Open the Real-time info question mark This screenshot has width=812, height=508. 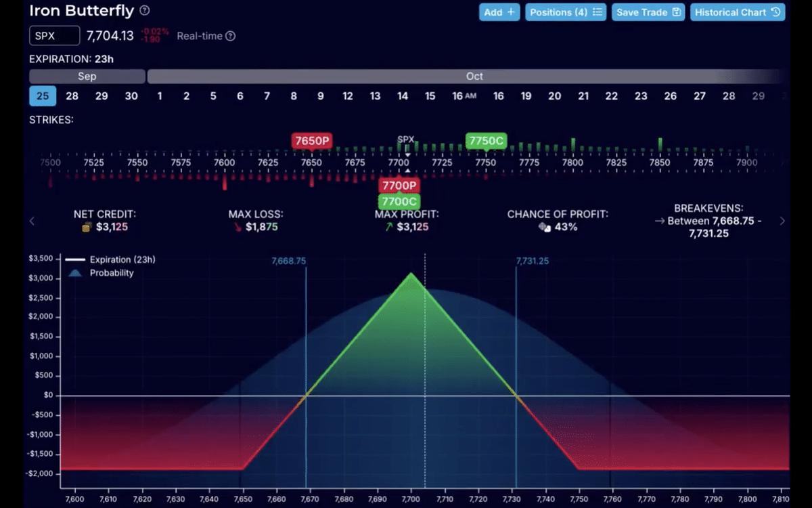tap(230, 36)
